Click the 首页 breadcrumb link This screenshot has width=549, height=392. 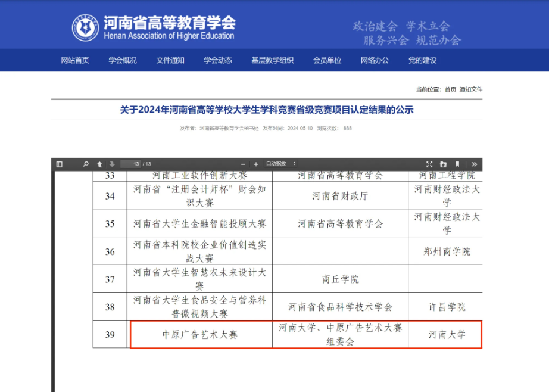point(451,89)
